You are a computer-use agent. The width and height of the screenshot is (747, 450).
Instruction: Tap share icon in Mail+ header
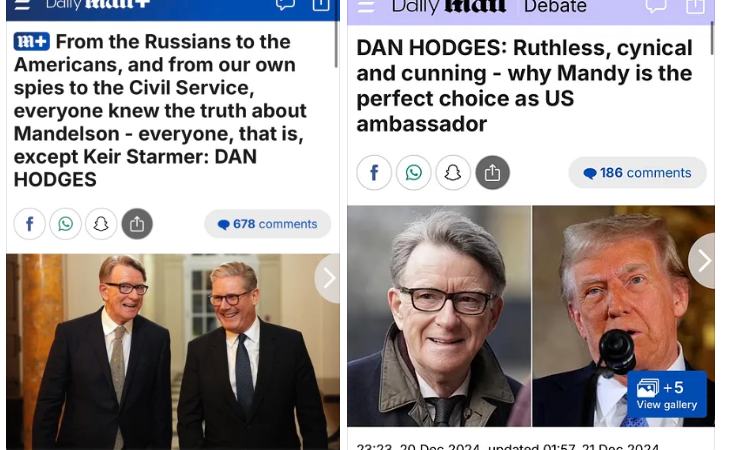click(x=321, y=5)
